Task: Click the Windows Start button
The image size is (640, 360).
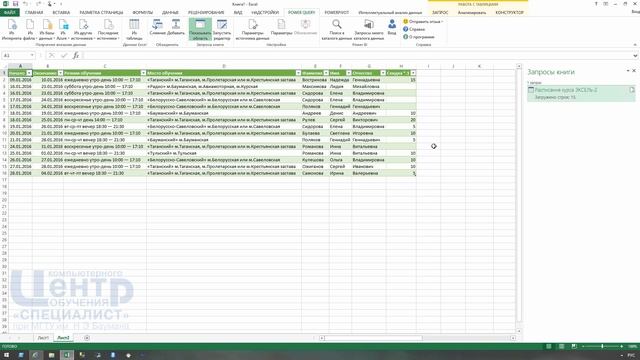Action: click(6, 355)
